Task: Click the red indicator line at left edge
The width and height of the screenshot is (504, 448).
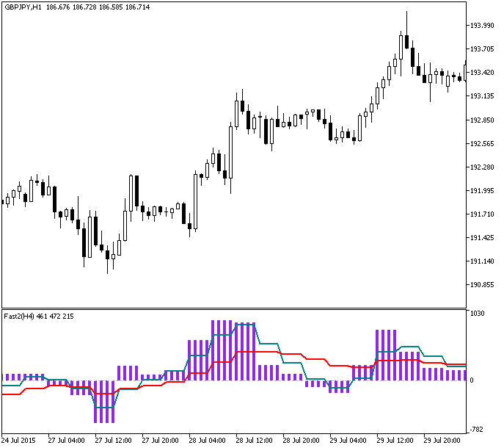Action: [x=7, y=394]
